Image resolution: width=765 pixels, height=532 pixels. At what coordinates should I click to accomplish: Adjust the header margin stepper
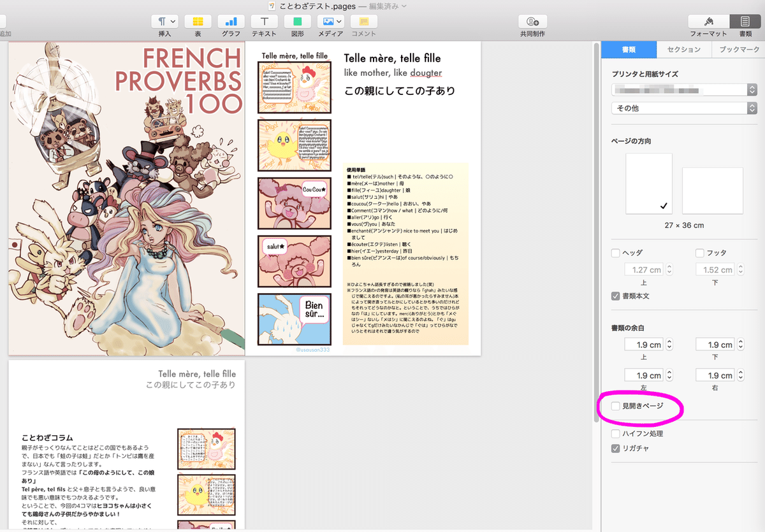click(x=669, y=270)
